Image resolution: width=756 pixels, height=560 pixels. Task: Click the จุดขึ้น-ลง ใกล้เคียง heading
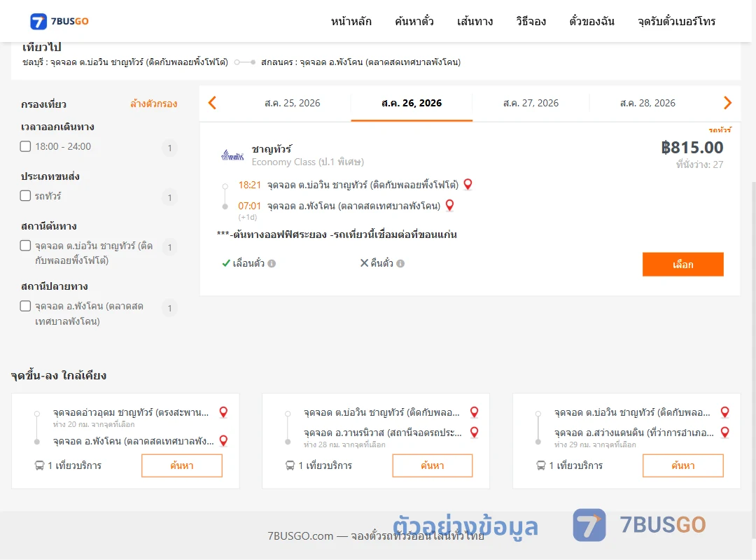click(x=59, y=375)
